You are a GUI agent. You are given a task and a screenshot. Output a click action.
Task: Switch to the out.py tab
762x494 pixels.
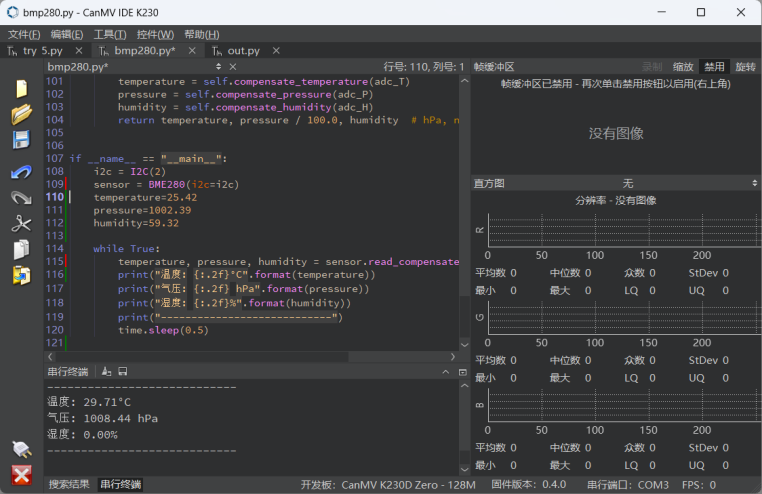pos(243,51)
